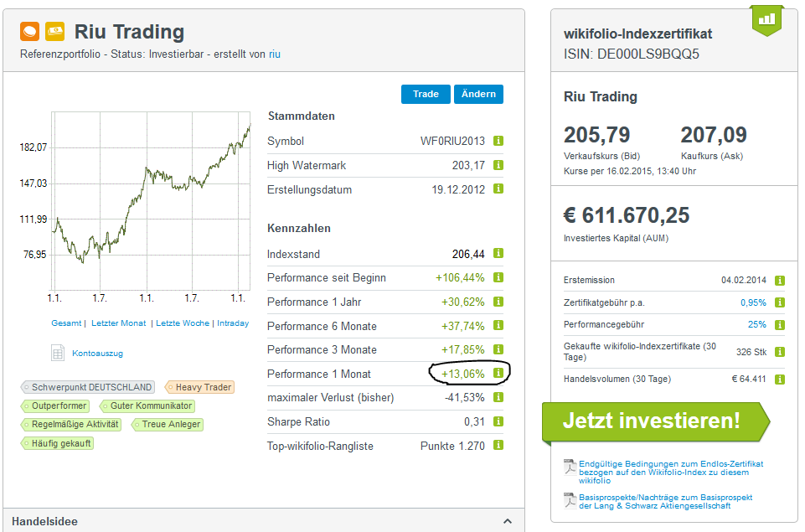Click the € 64.411 Handelsvolumen value

[x=749, y=379]
